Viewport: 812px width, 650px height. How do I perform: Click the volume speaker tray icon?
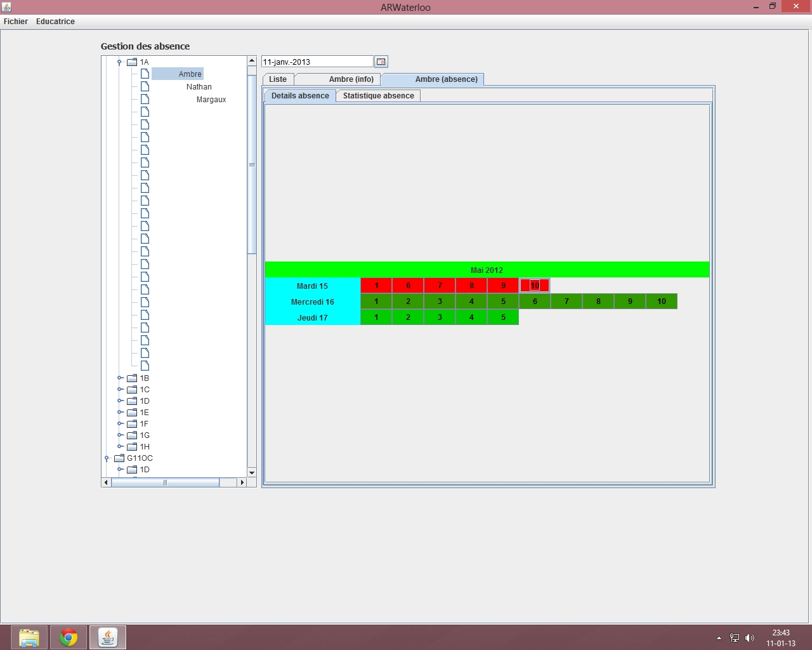tap(750, 638)
